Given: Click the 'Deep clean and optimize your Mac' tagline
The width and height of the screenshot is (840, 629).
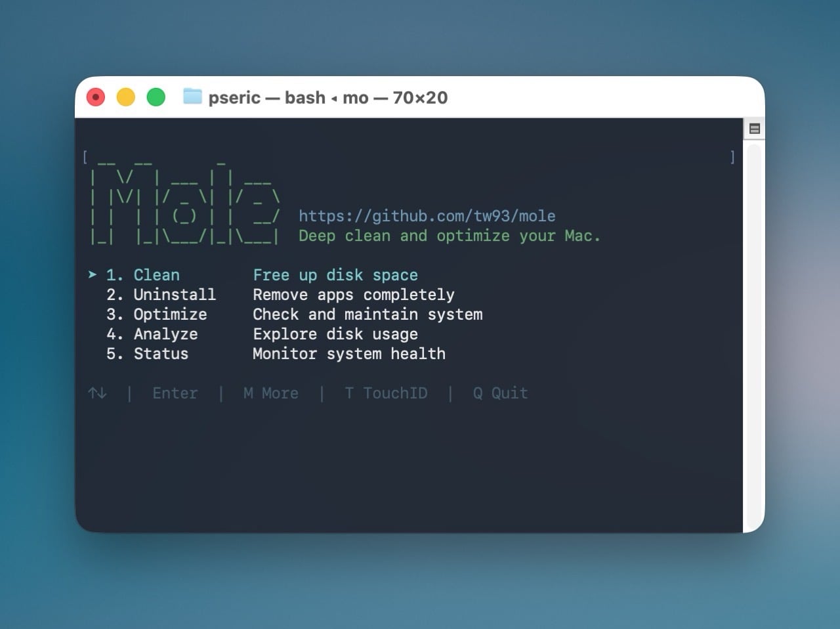Looking at the screenshot, I should pos(449,236).
